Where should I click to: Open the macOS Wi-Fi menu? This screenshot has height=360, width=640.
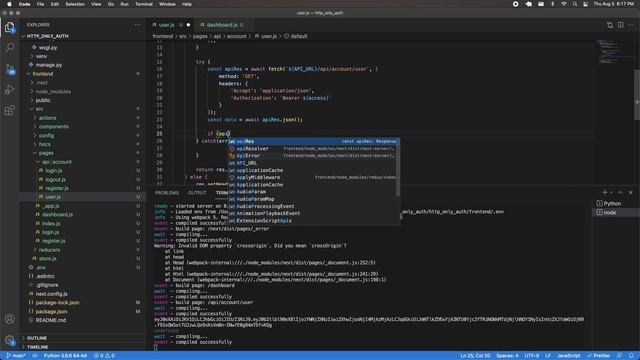(564, 4)
